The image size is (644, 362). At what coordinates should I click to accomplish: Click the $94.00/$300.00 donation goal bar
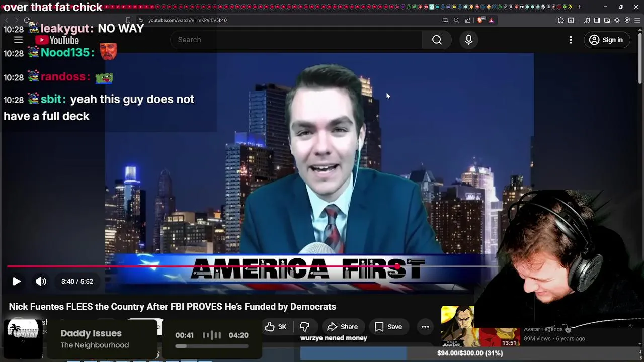tap(470, 353)
